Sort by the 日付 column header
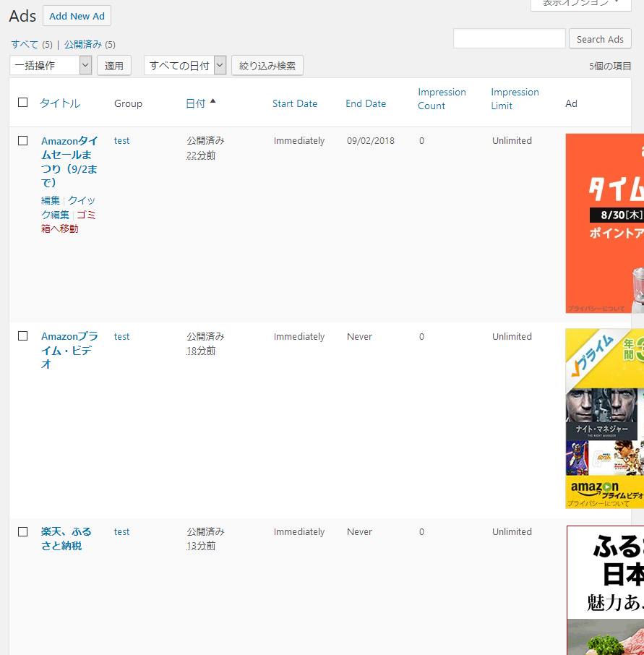The image size is (644, 655). click(195, 103)
